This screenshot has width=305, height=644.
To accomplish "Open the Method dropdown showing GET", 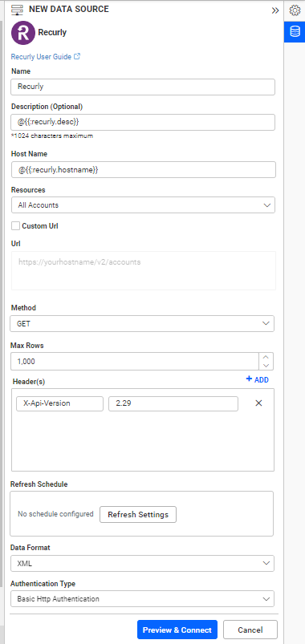I will [142, 324].
